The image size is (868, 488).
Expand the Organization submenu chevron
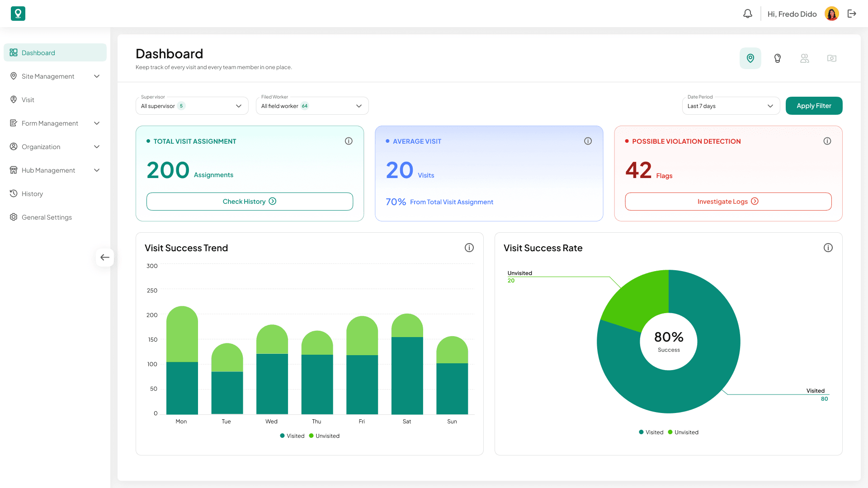97,147
